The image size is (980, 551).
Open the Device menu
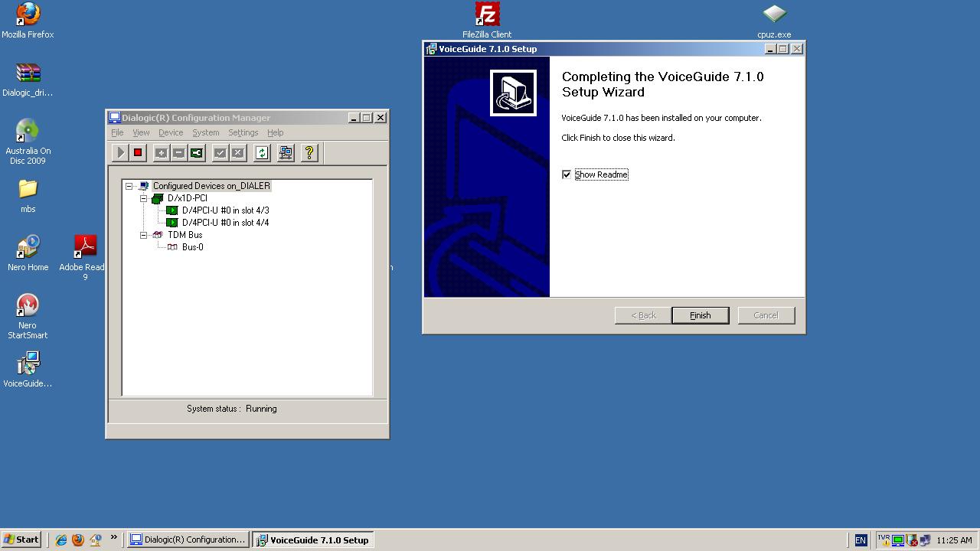[171, 132]
